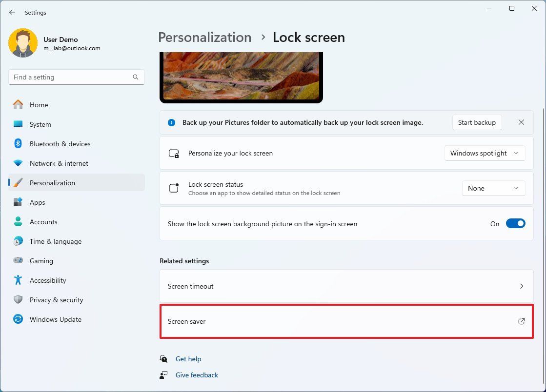This screenshot has height=392, width=546.
Task: Expand the Lock screen status dropdown set to None
Action: coord(493,188)
